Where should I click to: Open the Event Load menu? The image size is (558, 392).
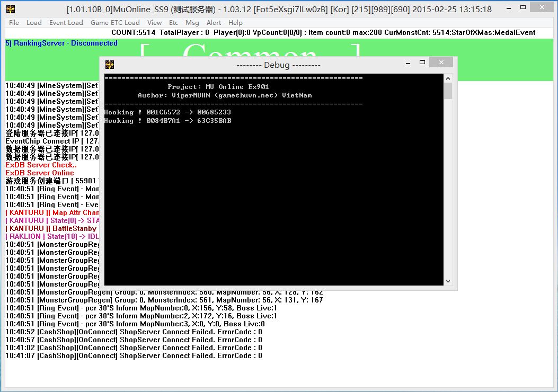pos(66,22)
